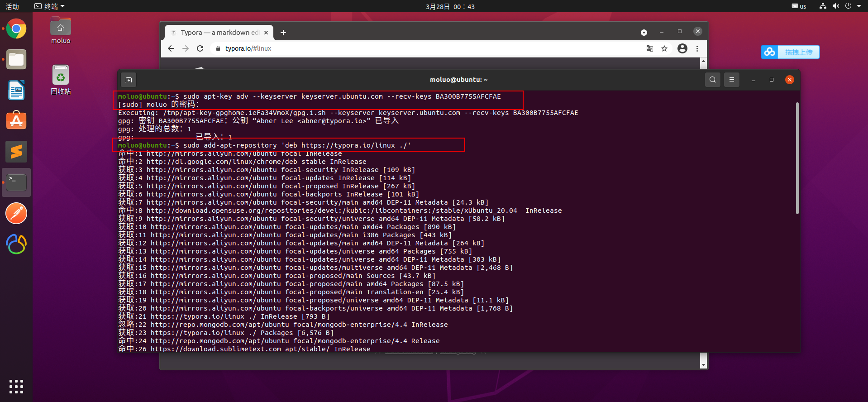Go forward in Chrome browser
868x402 pixels.
(186, 48)
